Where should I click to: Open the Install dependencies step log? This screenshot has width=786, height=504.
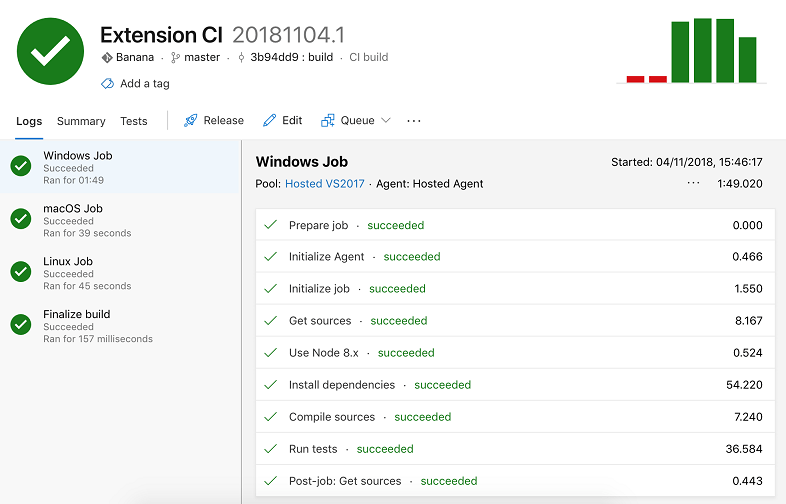coord(341,385)
